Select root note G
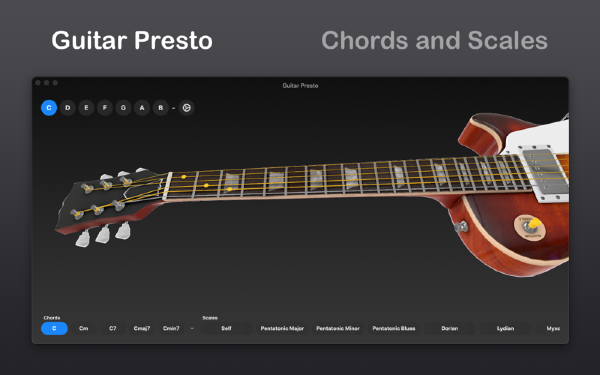600x375 pixels. 123,108
